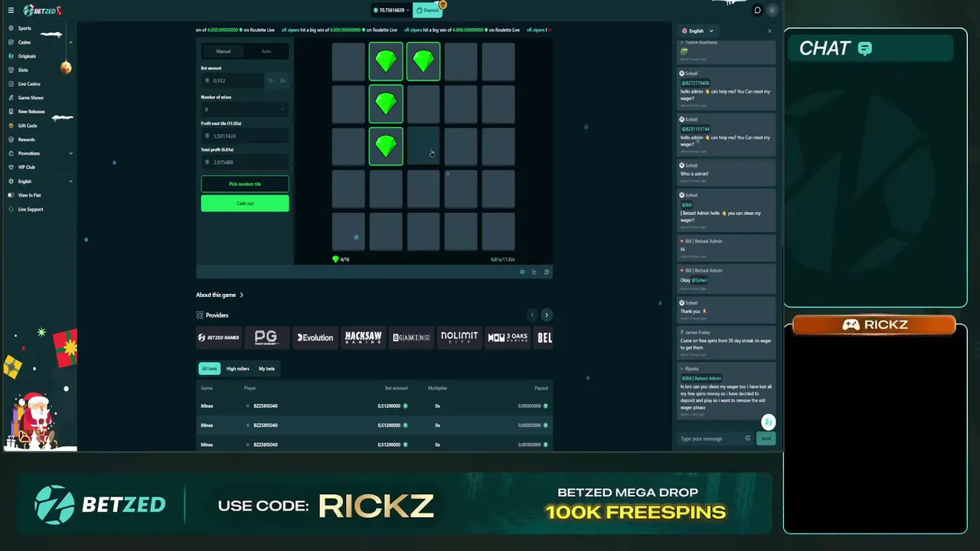Viewport: 980px width, 551px height.
Task: Expand the English sidebar language menu
Action: coord(70,181)
